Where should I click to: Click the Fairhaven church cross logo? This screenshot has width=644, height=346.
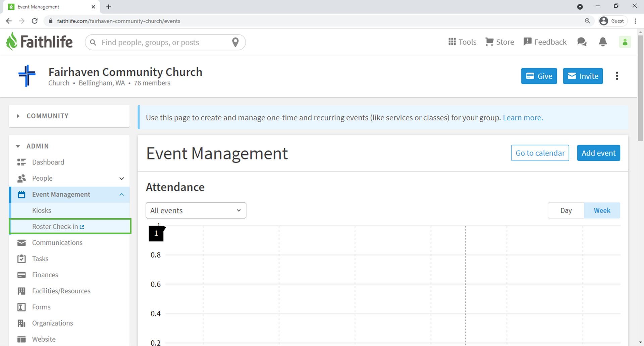click(x=27, y=76)
